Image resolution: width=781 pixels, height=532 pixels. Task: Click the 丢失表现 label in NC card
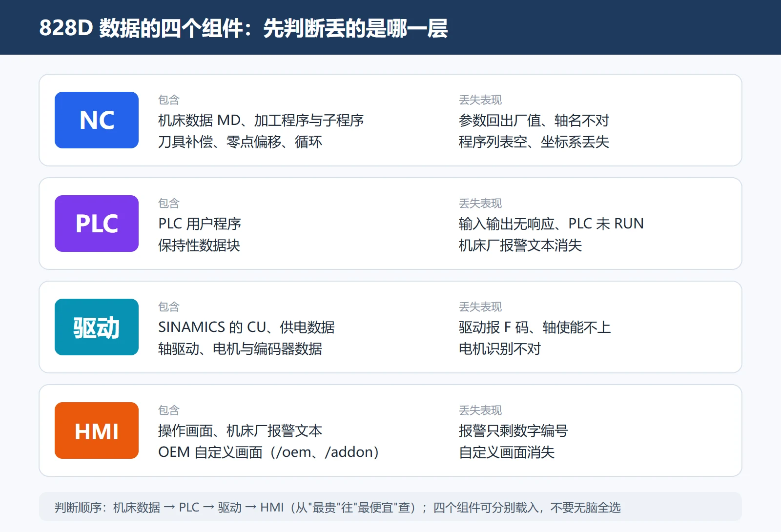tap(480, 100)
